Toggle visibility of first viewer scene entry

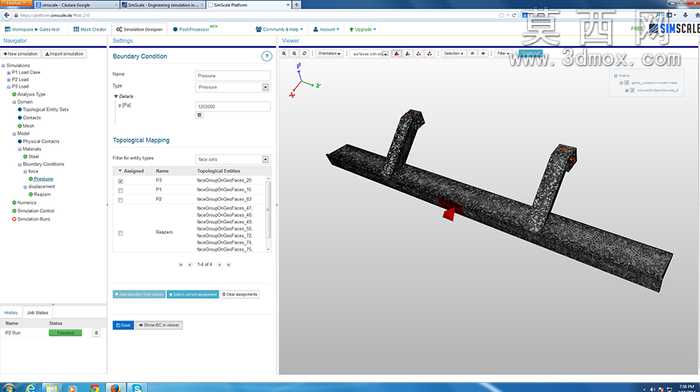click(x=626, y=83)
